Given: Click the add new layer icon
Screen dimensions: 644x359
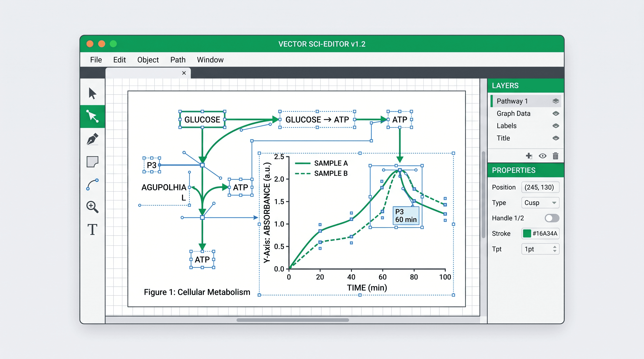Looking at the screenshot, I should [529, 156].
